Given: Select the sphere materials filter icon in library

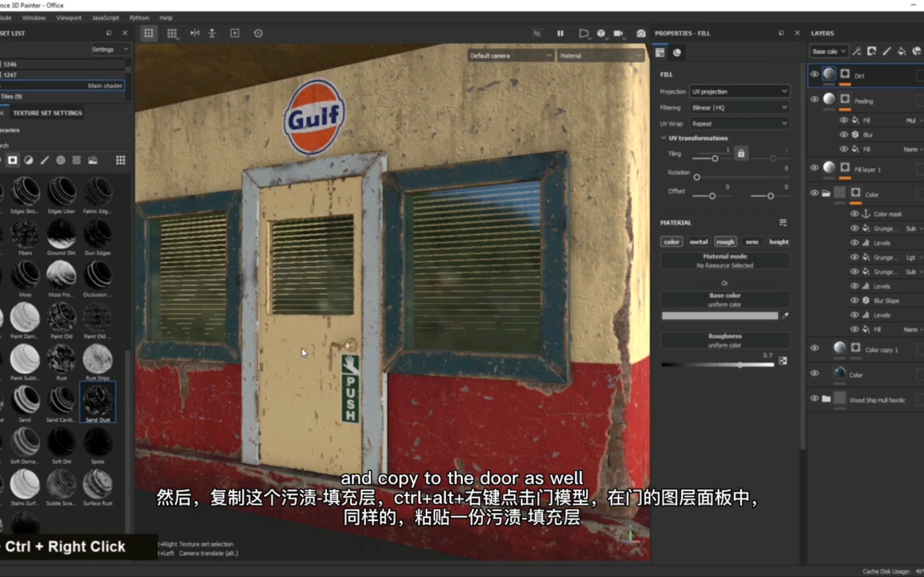Looking at the screenshot, I should coord(61,160).
